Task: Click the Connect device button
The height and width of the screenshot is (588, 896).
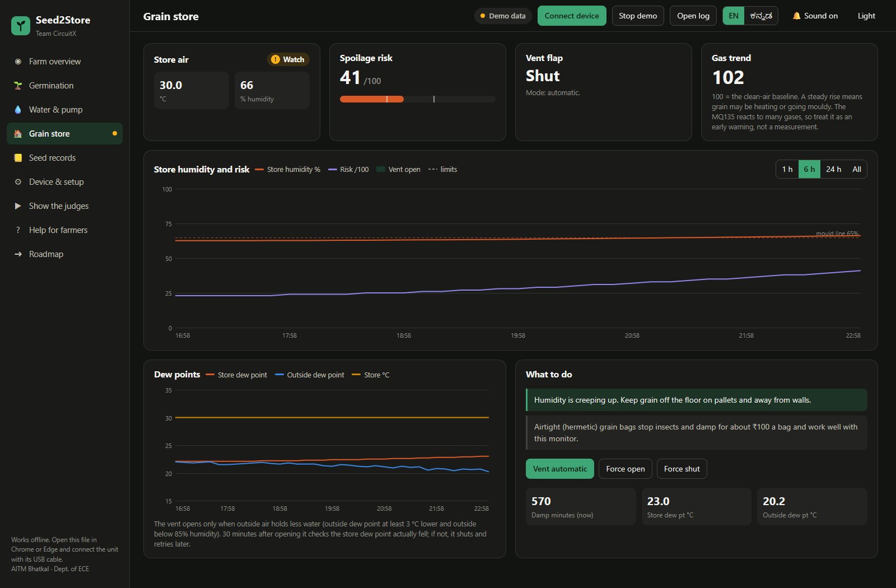Action: pyautogui.click(x=572, y=16)
